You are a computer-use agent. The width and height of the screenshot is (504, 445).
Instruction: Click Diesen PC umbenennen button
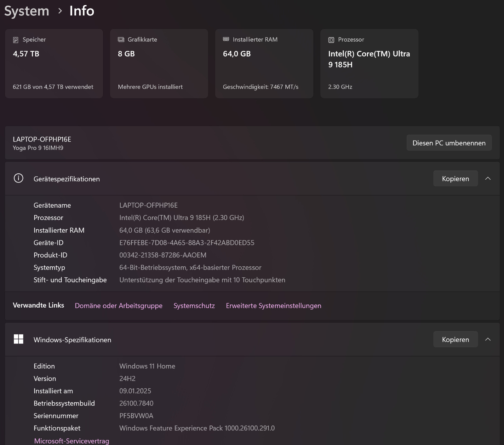(449, 143)
